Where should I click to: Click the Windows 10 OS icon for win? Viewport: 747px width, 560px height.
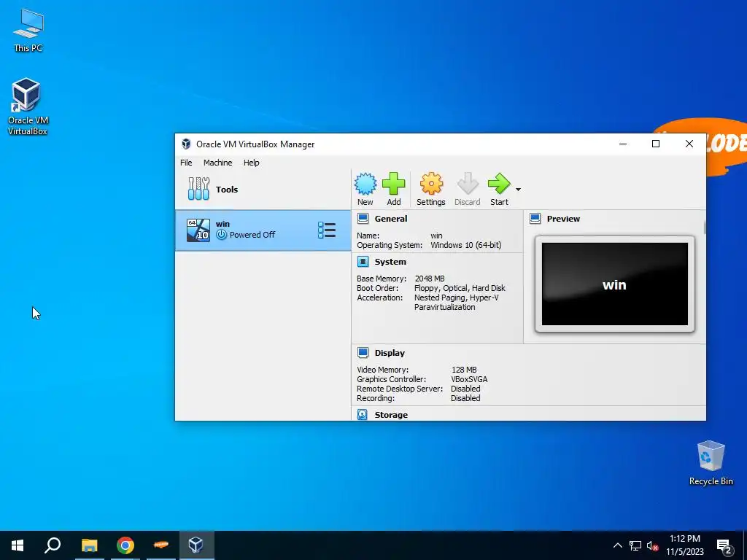pyautogui.click(x=198, y=230)
